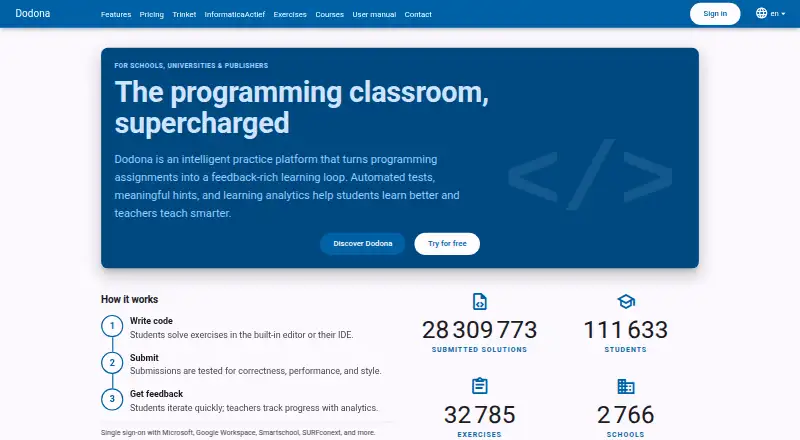Open the Exercises navigation link

tap(290, 14)
